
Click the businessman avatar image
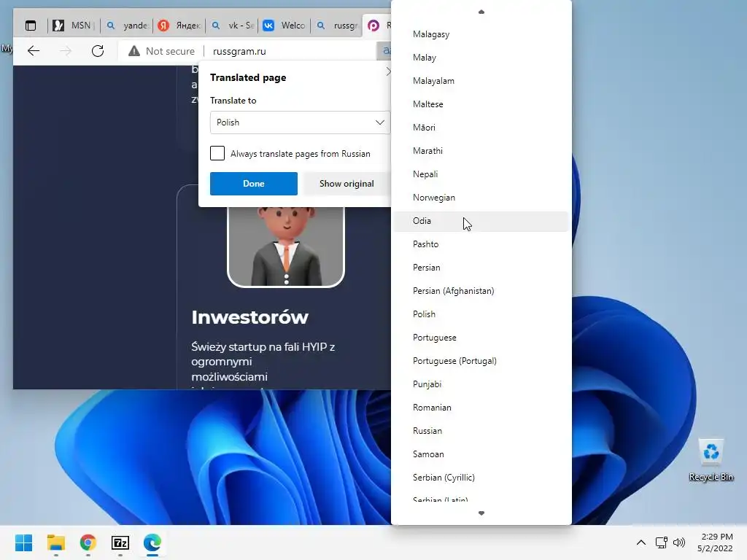[x=286, y=246]
